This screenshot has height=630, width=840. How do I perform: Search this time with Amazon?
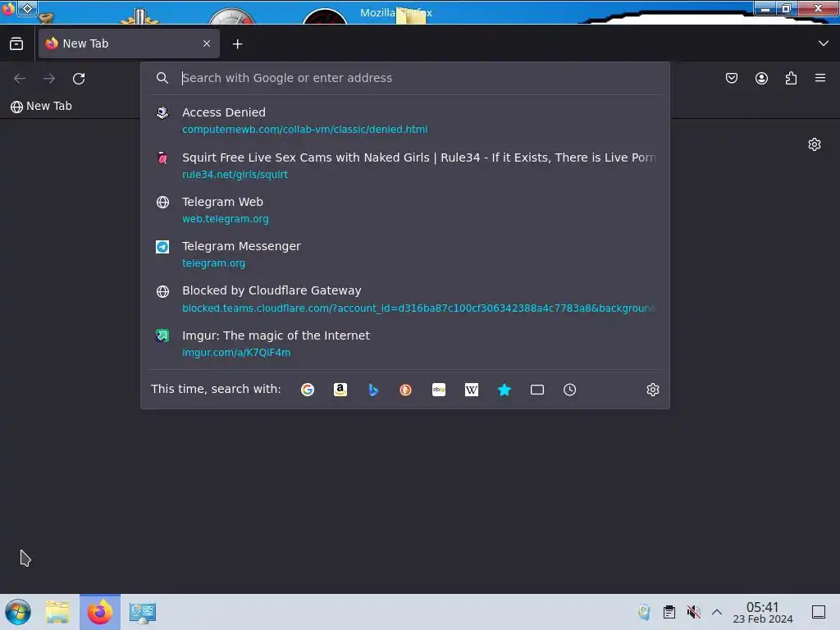click(x=340, y=390)
